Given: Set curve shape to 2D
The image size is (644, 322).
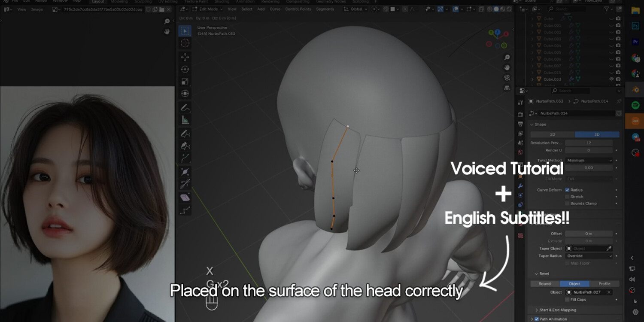Looking at the screenshot, I should point(553,134).
